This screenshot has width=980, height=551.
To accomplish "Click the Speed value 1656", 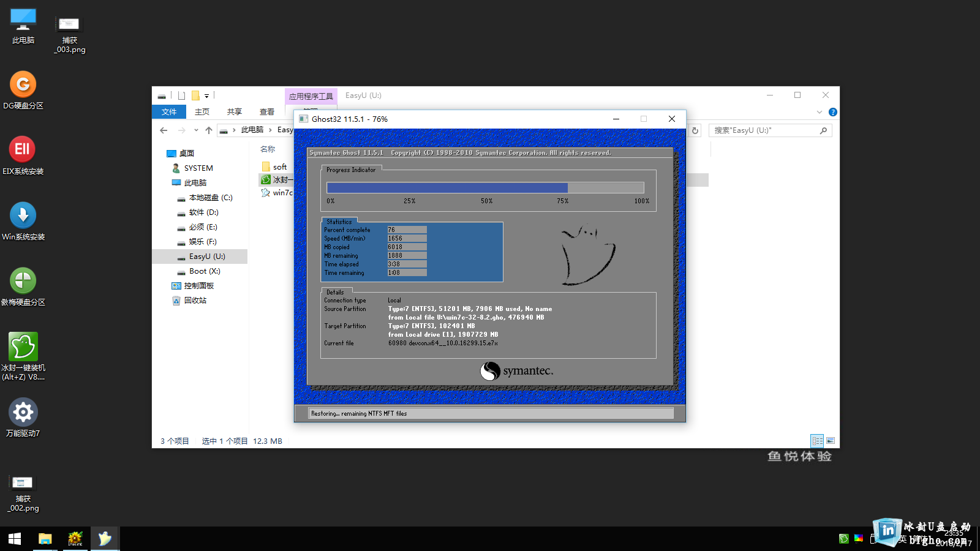I will [407, 238].
